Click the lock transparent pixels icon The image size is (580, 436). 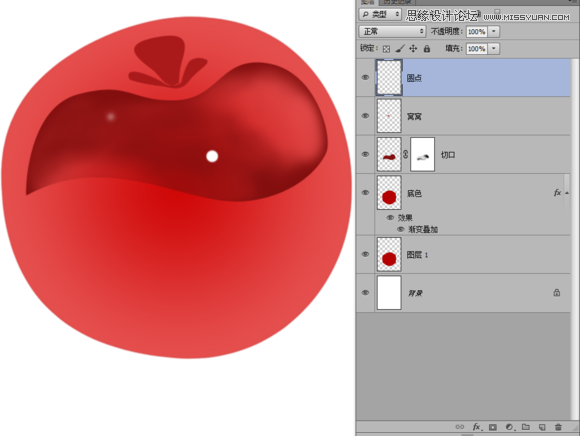pos(386,49)
